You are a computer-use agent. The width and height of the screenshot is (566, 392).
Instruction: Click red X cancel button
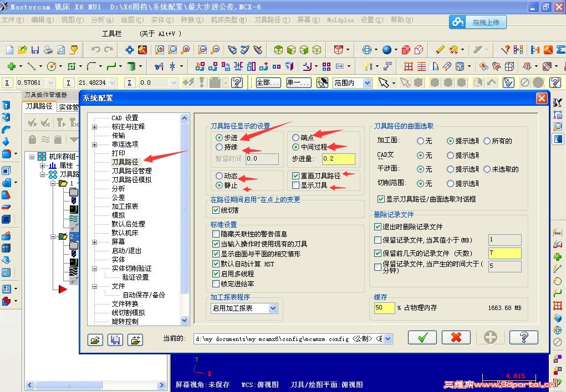tap(456, 338)
